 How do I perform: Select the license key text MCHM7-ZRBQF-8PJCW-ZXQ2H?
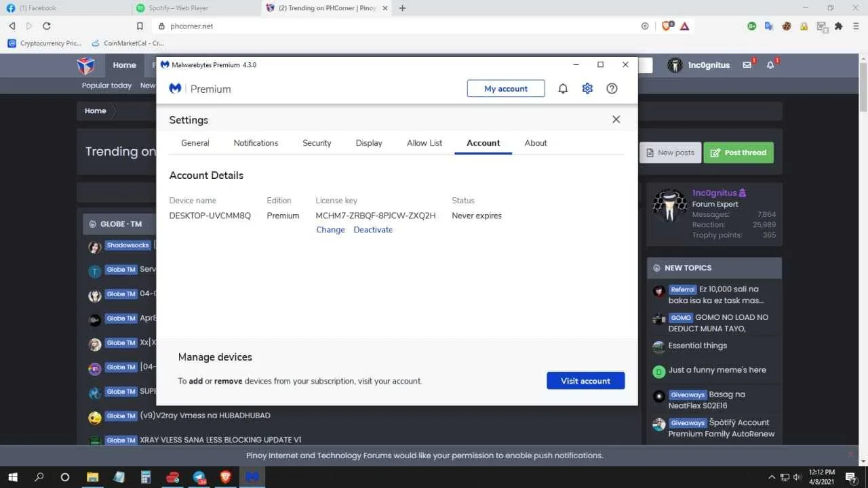tap(376, 216)
